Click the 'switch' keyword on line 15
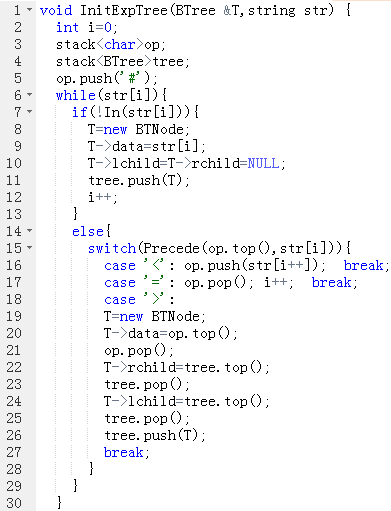This screenshot has width=391, height=511. tap(112, 248)
